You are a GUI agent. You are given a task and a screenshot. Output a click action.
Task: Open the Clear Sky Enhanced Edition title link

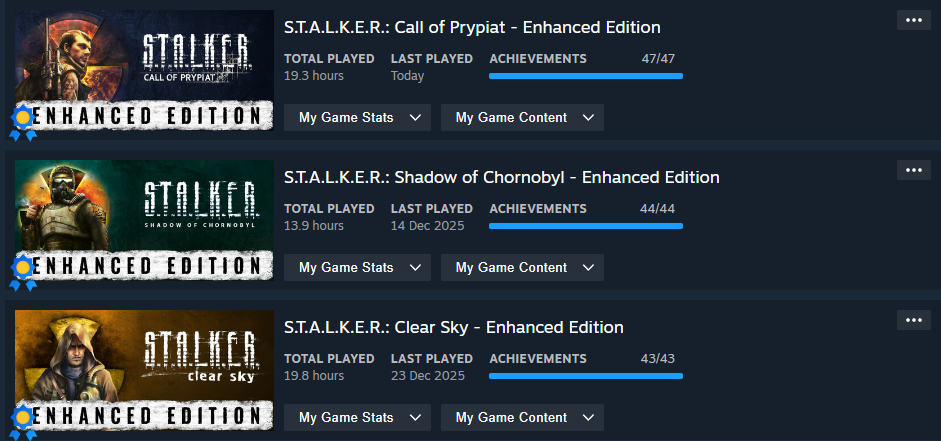(453, 327)
